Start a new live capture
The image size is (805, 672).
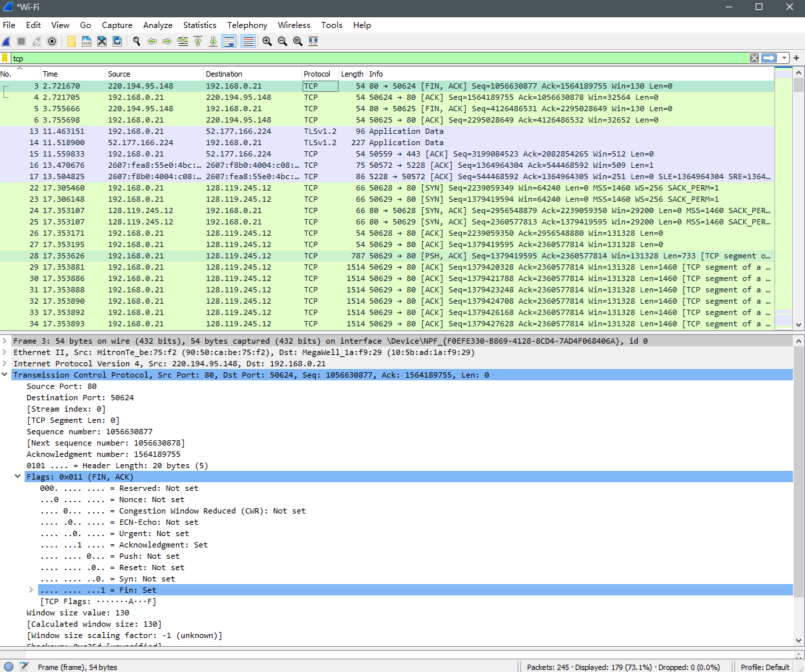pyautogui.click(x=5, y=41)
